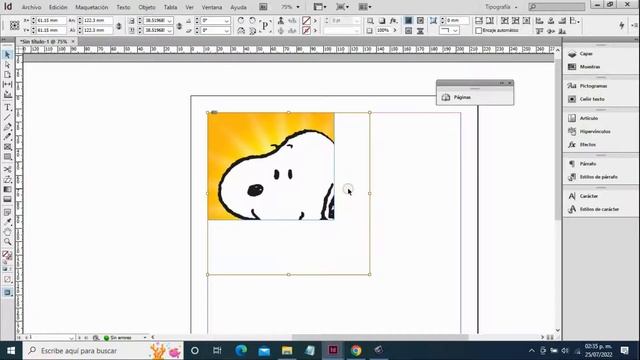Click the search field in the application bar
Viewport: 640px width, 360px height.
[x=556, y=7]
